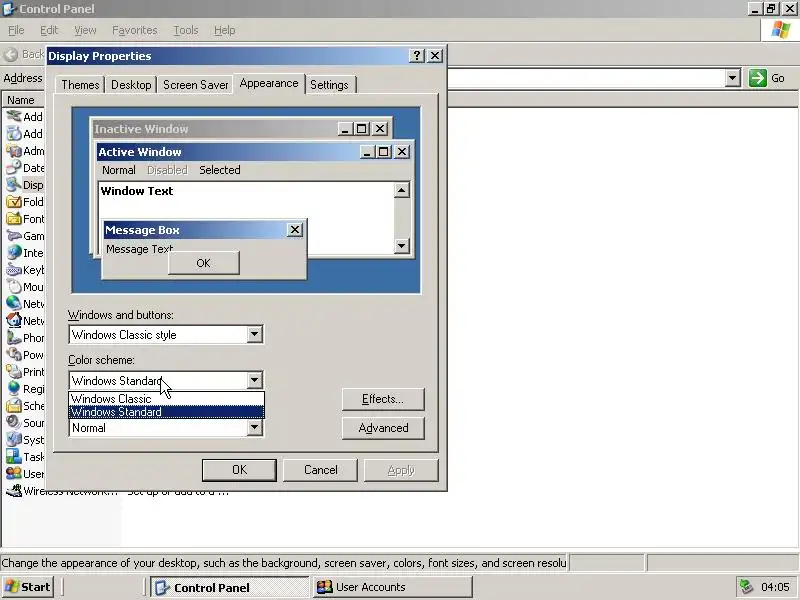Click the Internet Options icon
The image size is (800, 600).
coord(14,253)
